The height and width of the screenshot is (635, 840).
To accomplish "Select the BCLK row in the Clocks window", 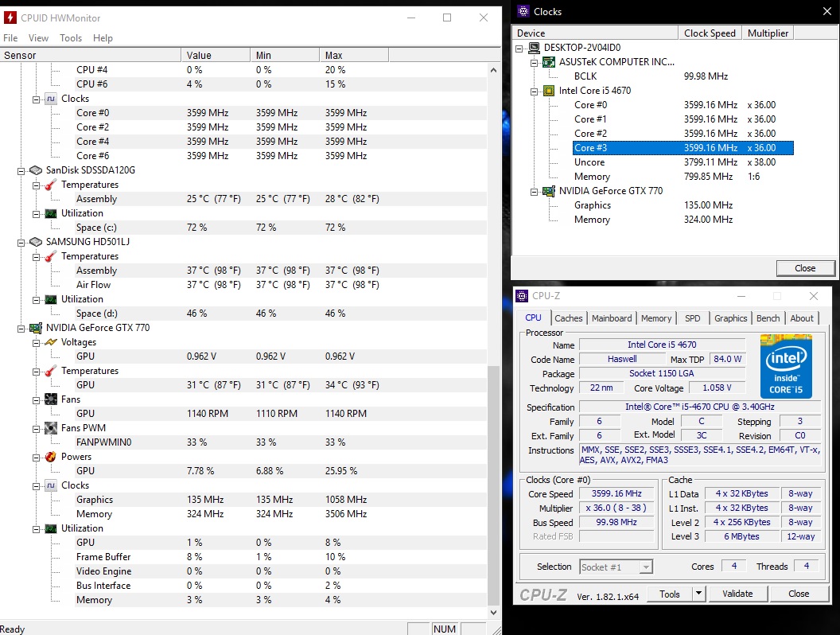I will tap(683, 76).
